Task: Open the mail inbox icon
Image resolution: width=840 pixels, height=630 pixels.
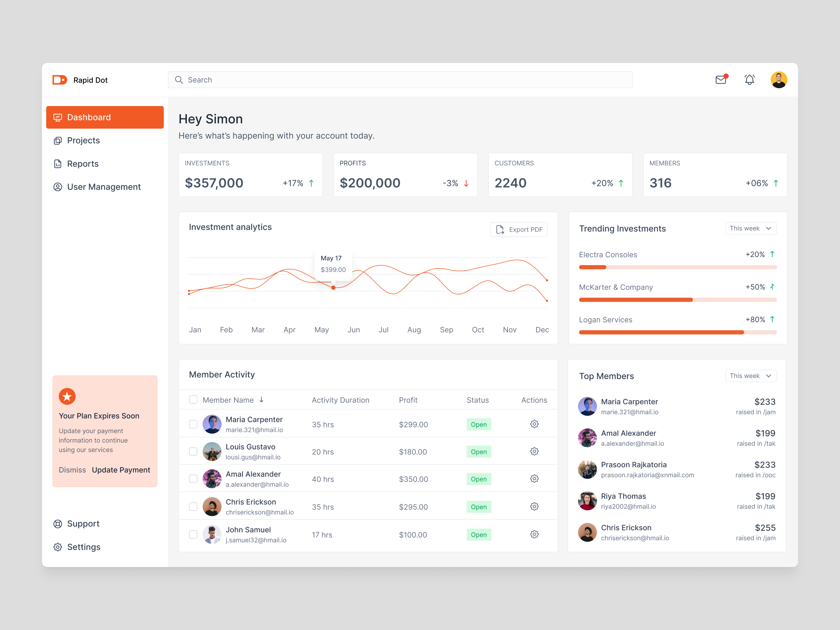Action: click(720, 80)
